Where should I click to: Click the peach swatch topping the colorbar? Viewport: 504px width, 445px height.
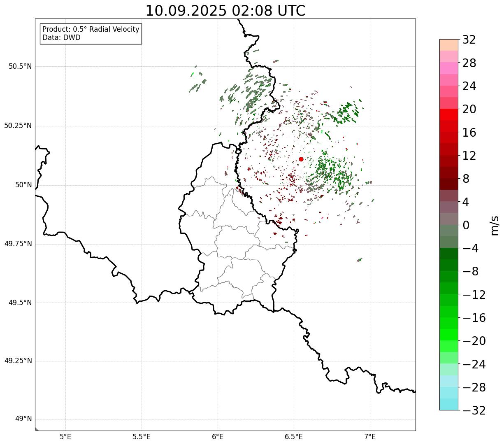click(449, 45)
